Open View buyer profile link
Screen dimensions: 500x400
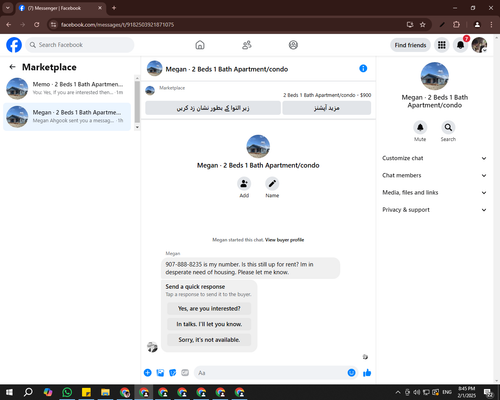[284, 240]
